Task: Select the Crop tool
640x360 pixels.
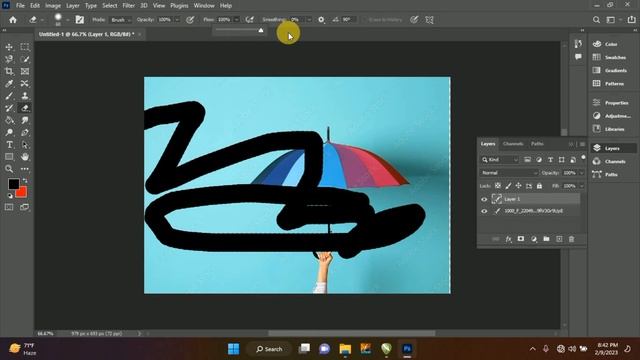Action: [x=9, y=72]
